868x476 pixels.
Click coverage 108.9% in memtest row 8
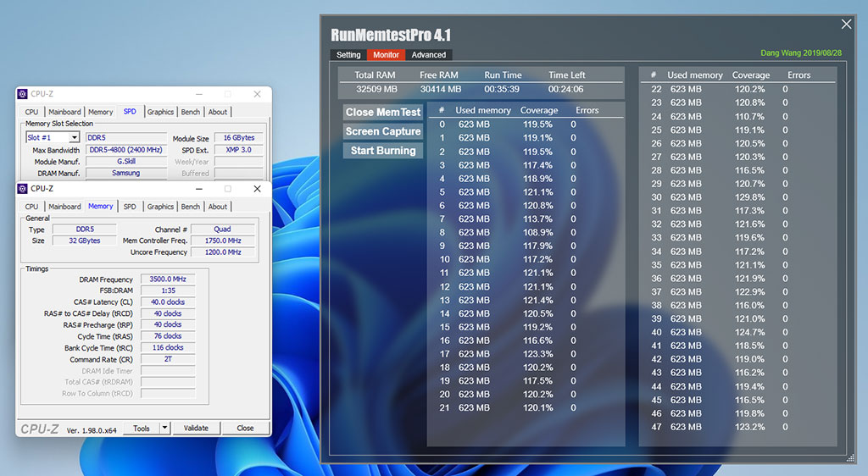[x=537, y=232]
